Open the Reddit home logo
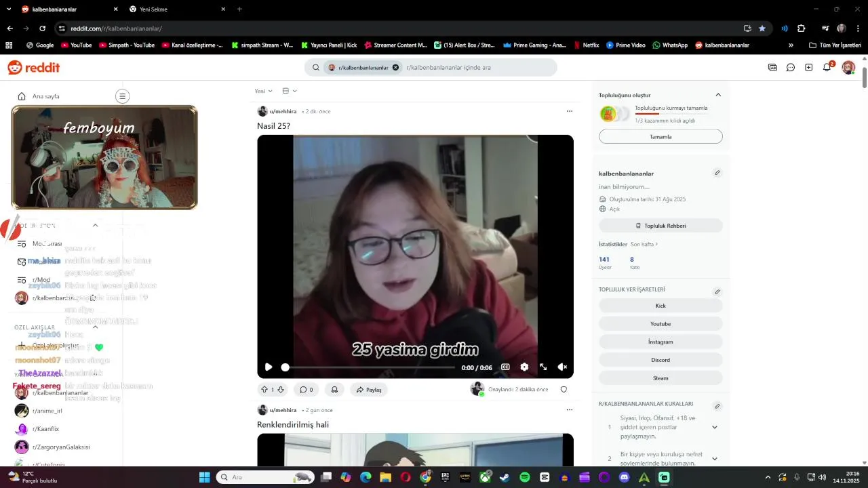Image resolution: width=868 pixels, height=488 pixels. pos(34,67)
